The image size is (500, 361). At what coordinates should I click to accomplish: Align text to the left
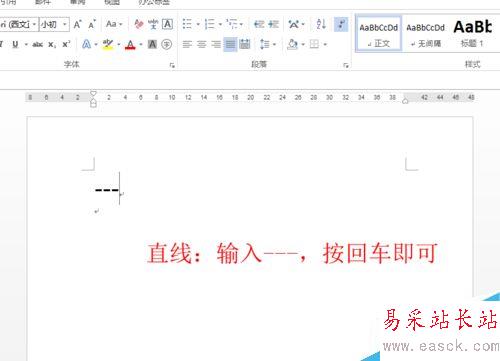point(187,44)
